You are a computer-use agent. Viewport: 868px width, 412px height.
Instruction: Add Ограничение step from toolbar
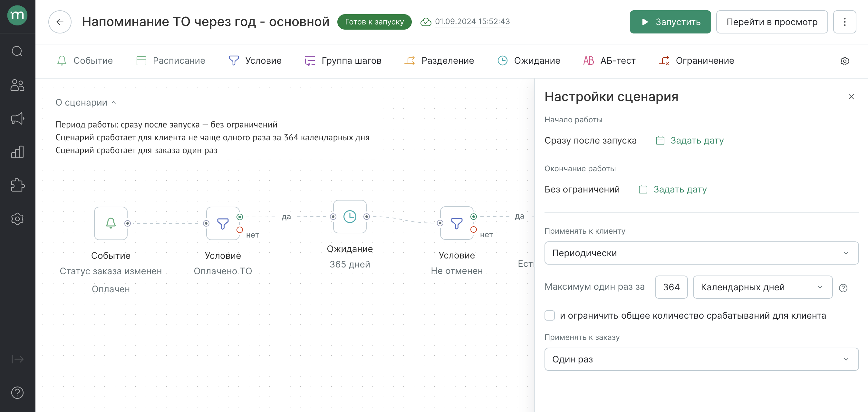(697, 61)
